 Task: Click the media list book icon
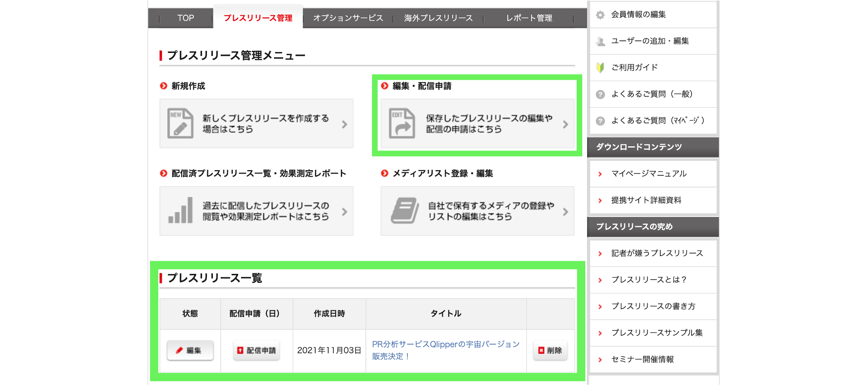click(x=404, y=211)
